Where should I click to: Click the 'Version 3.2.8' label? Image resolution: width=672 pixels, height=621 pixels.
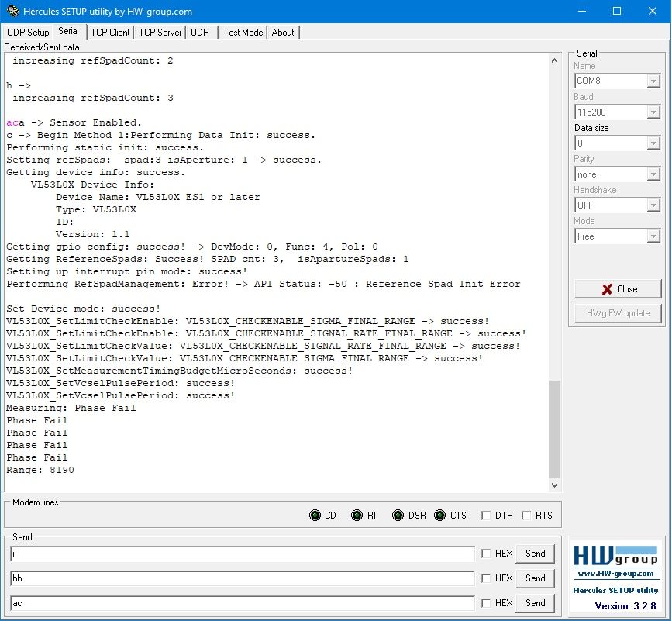[625, 606]
